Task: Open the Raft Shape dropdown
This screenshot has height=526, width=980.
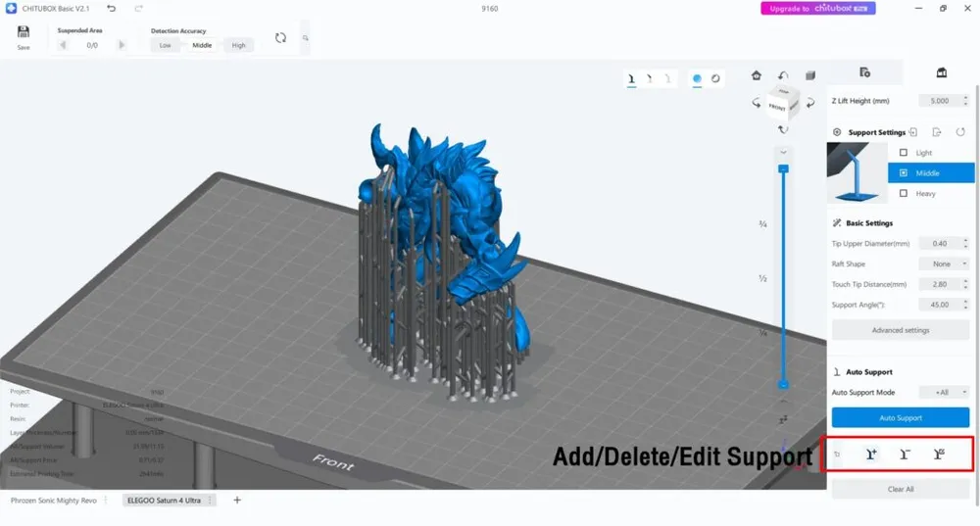Action: tap(944, 263)
